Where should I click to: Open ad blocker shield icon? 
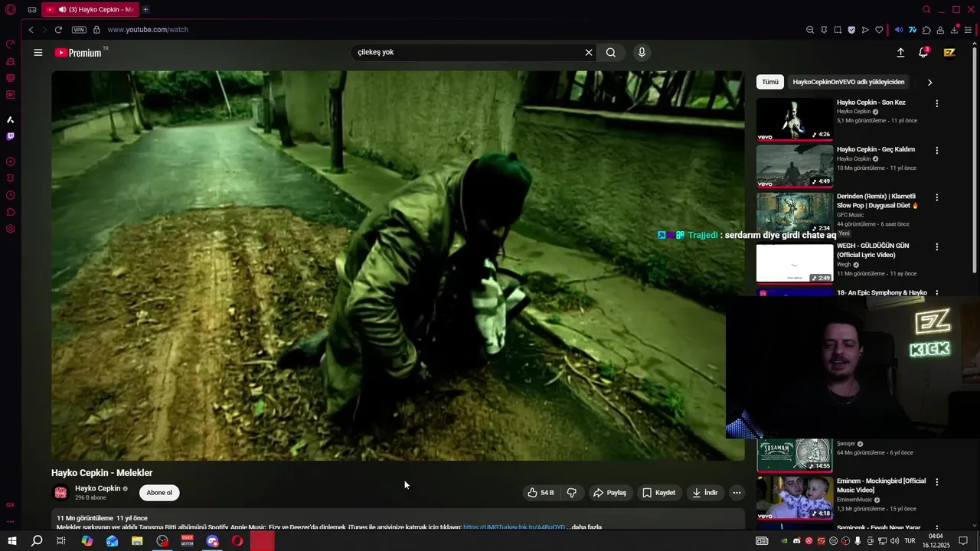click(x=851, y=30)
